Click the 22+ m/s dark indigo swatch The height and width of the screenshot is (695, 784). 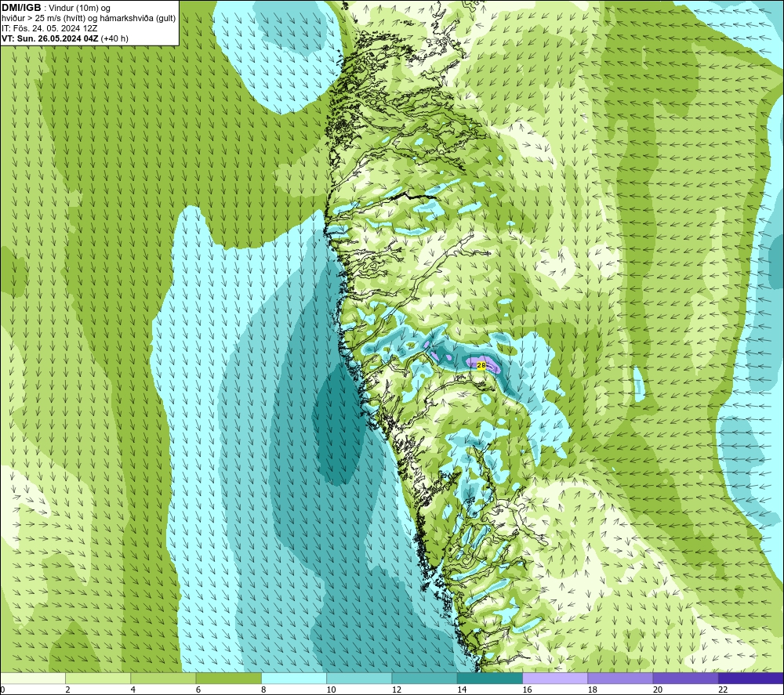(x=751, y=678)
